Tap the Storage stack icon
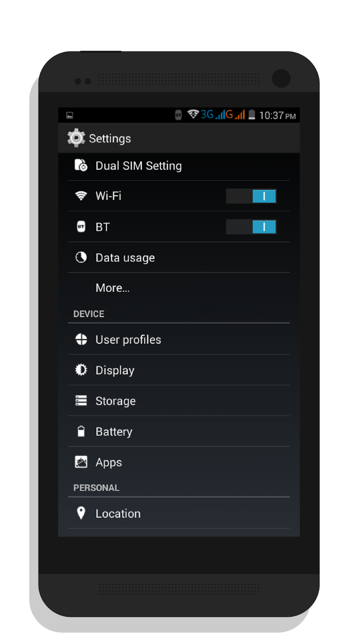The height and width of the screenshot is (644, 358). click(x=81, y=400)
